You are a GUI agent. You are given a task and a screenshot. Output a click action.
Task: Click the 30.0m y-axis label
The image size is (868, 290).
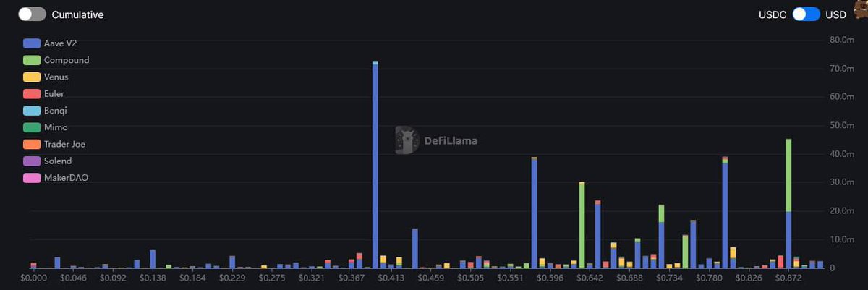coord(841,182)
